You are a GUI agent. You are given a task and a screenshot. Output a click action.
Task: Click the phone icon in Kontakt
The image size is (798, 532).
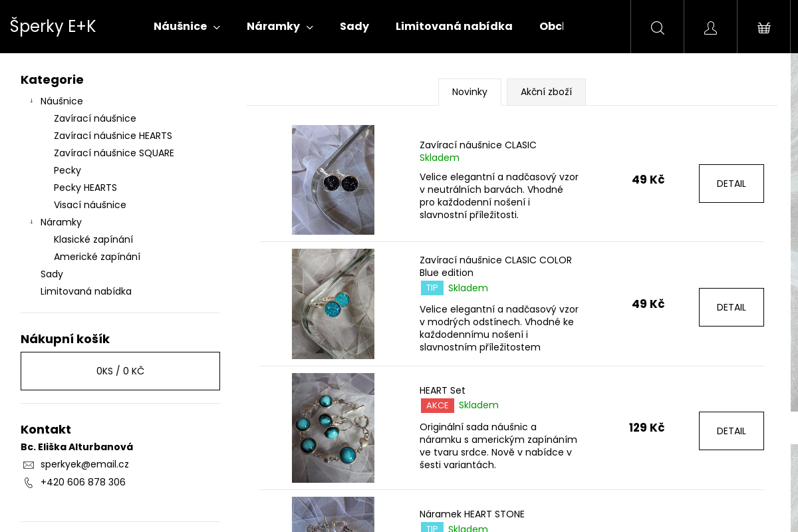[x=29, y=483]
